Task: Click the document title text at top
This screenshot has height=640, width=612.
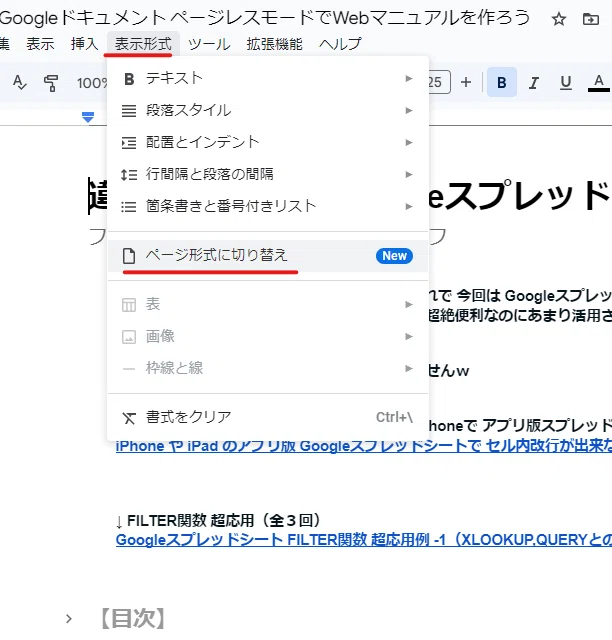Action: tap(265, 18)
